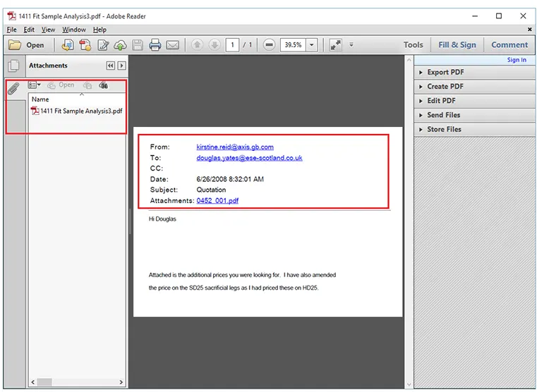Select 1411 Fit Sample Analysis3.pdf attachment
This screenshot has width=537, height=392.
coord(77,111)
